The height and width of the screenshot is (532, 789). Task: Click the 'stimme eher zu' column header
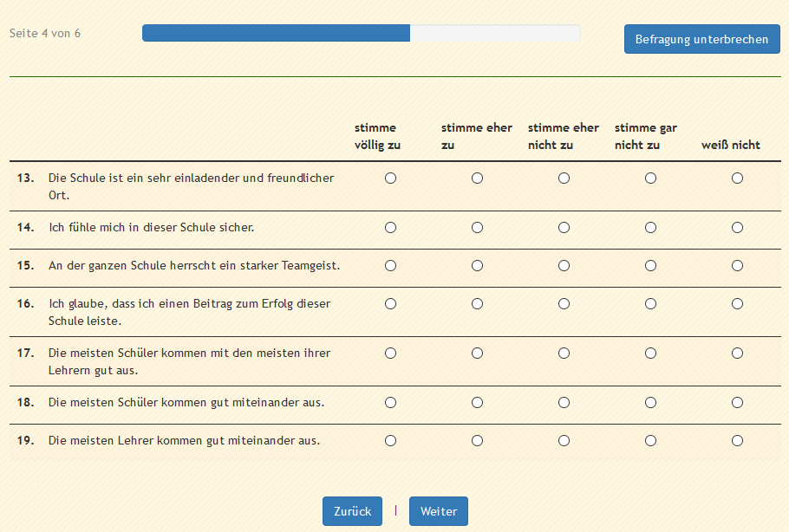coord(477,136)
